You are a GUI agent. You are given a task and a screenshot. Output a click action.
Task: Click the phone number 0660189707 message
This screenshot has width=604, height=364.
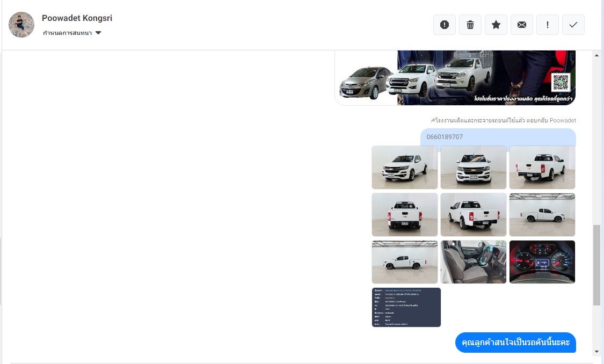[498, 137]
